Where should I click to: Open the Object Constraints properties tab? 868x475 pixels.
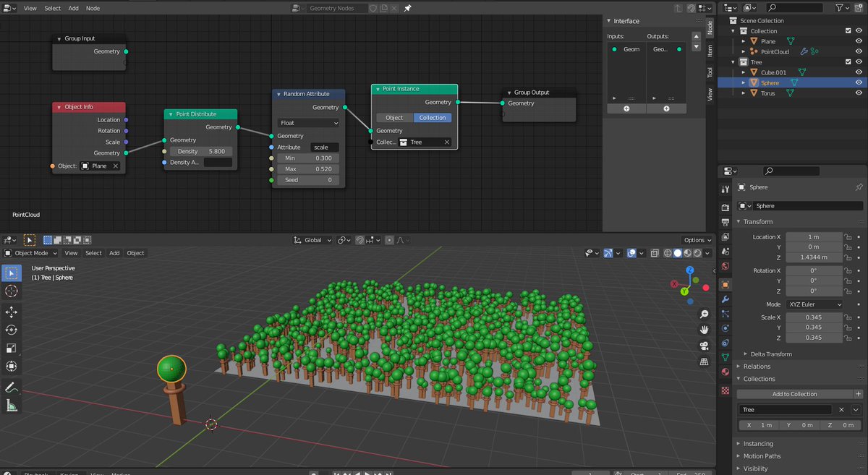(x=726, y=343)
